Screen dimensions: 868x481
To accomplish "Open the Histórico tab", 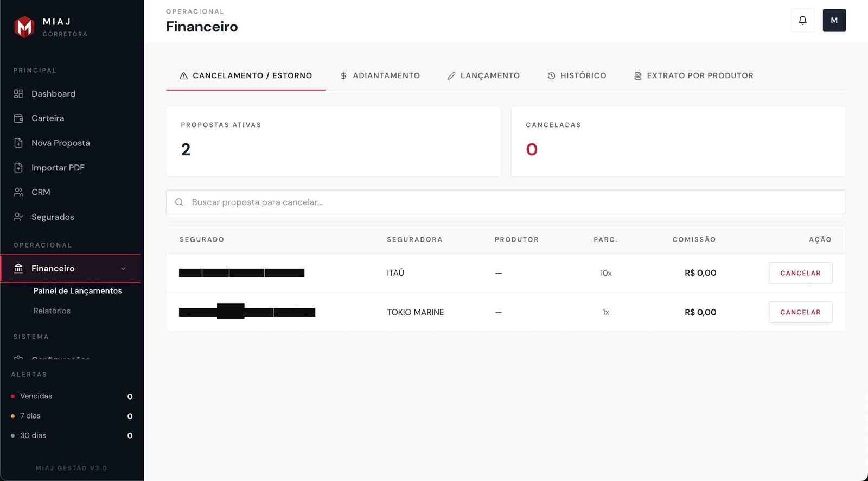I will pyautogui.click(x=577, y=76).
